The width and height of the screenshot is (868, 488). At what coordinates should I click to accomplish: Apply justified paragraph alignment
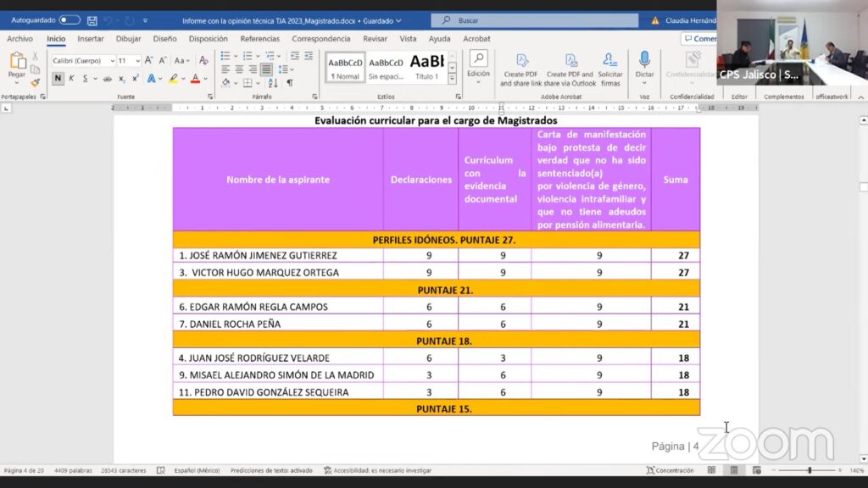267,69
